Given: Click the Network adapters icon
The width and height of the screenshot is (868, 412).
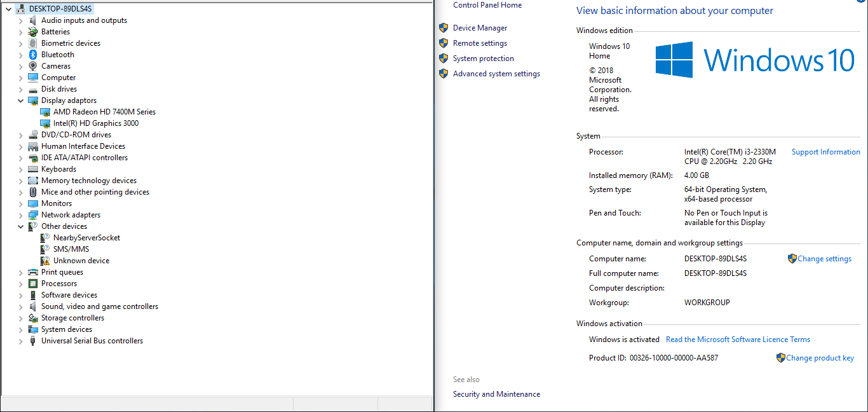Looking at the screenshot, I should point(33,215).
